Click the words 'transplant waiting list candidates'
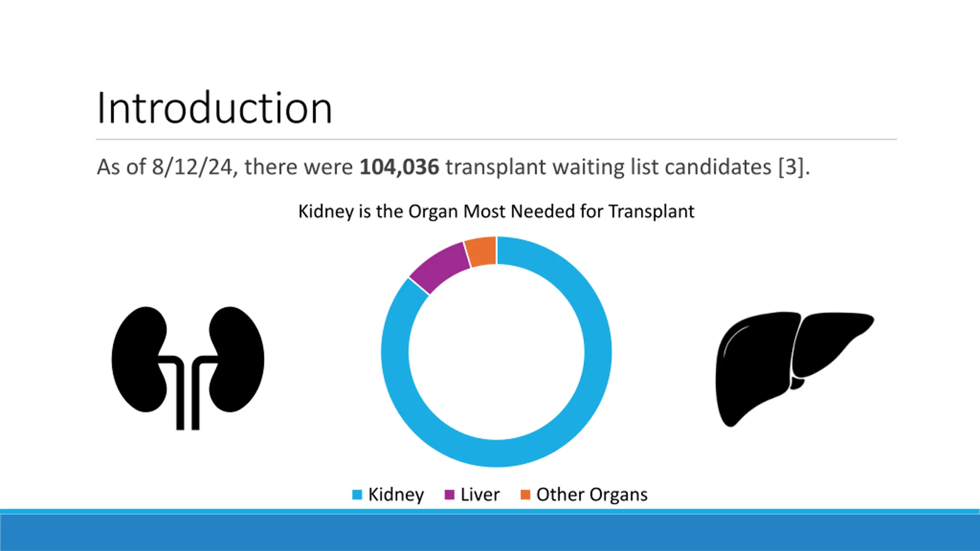 pos(609,167)
